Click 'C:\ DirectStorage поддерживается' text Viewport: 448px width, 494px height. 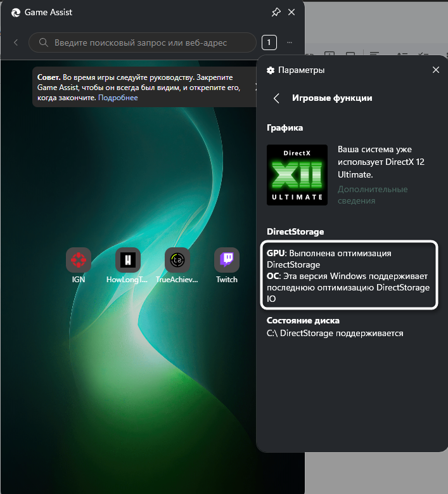click(335, 334)
